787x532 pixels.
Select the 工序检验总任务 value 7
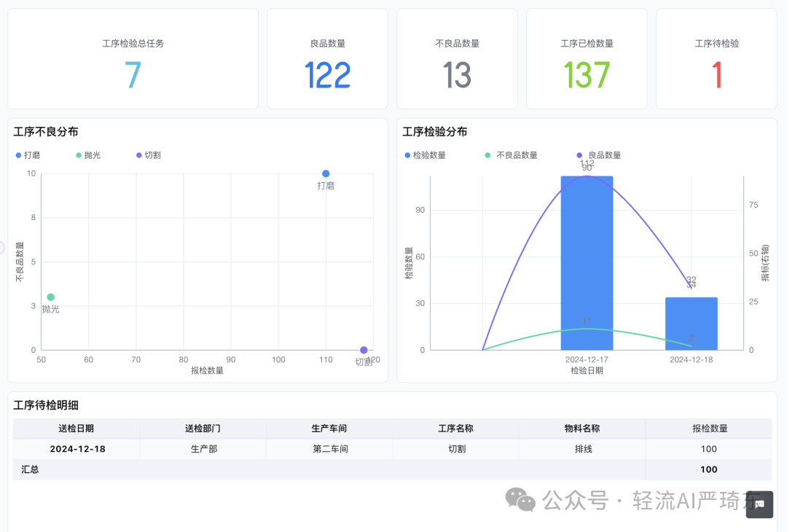133,75
